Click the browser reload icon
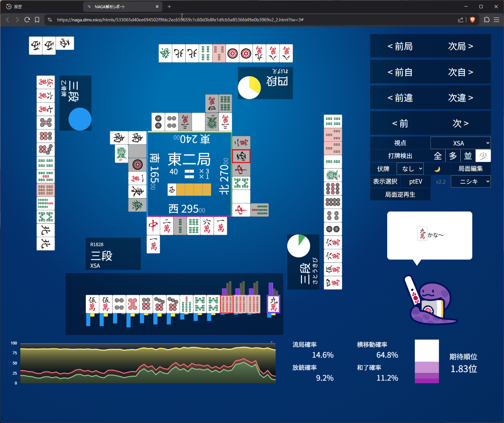The image size is (504, 423). click(x=27, y=20)
